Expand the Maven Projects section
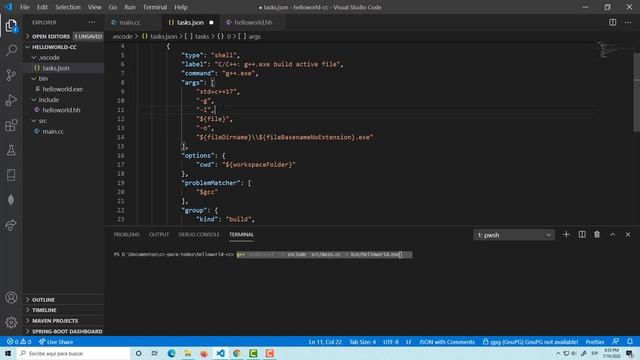Viewport: 640px width, 360px height. tap(64, 321)
